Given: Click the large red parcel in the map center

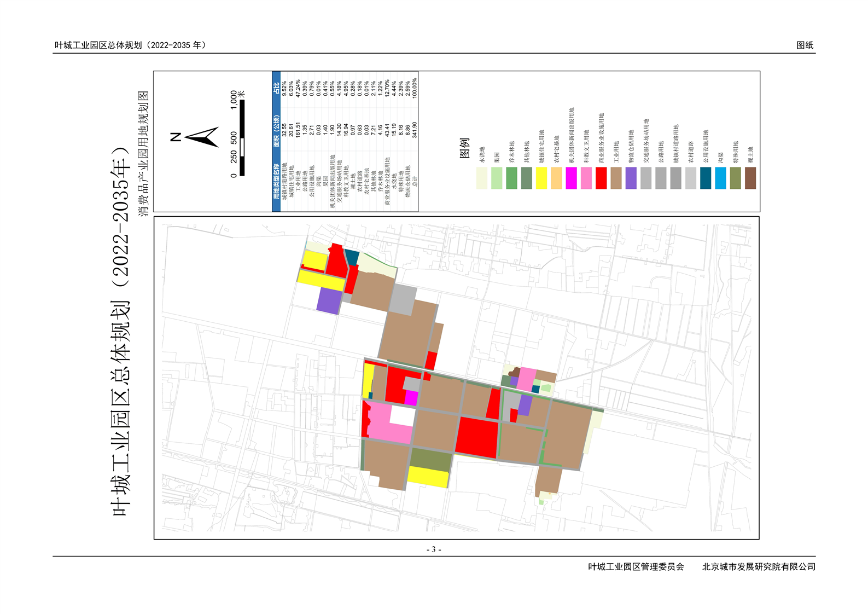Looking at the screenshot, I should (x=477, y=437).
